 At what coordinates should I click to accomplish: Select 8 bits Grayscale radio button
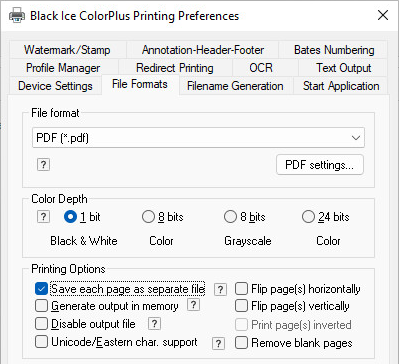click(230, 217)
